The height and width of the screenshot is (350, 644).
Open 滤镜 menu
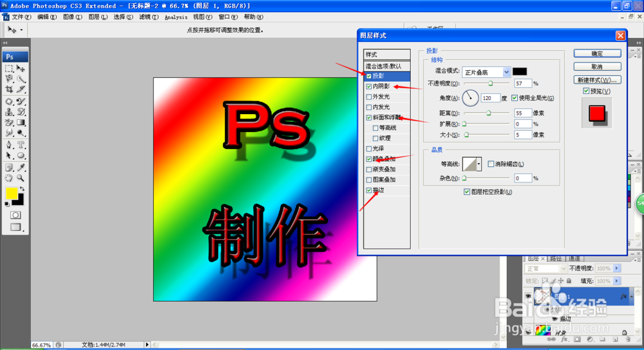pyautogui.click(x=149, y=17)
